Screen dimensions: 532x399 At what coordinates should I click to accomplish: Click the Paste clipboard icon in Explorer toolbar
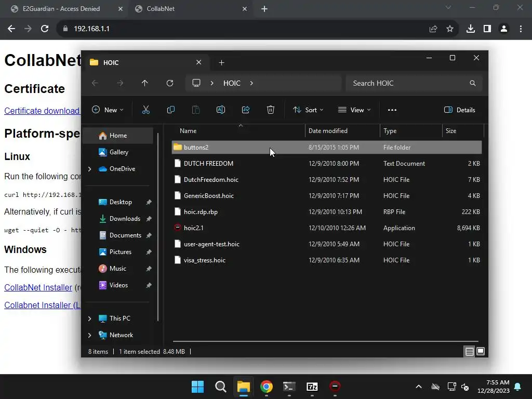pyautogui.click(x=196, y=110)
